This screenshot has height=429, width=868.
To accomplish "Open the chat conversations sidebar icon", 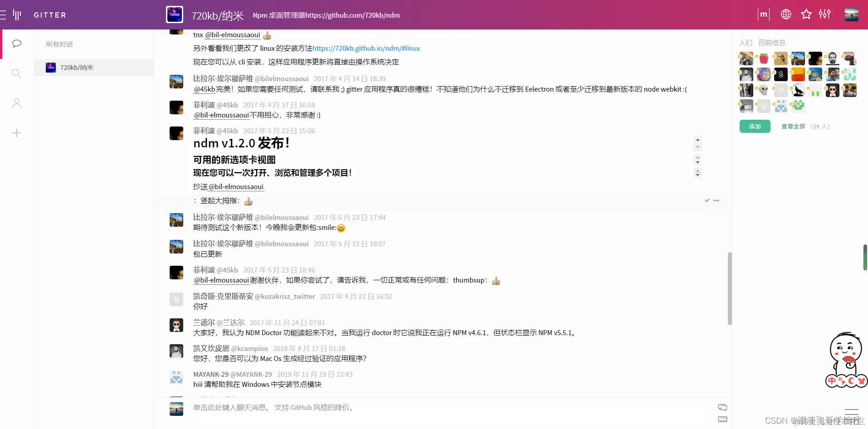I will pyautogui.click(x=17, y=44).
